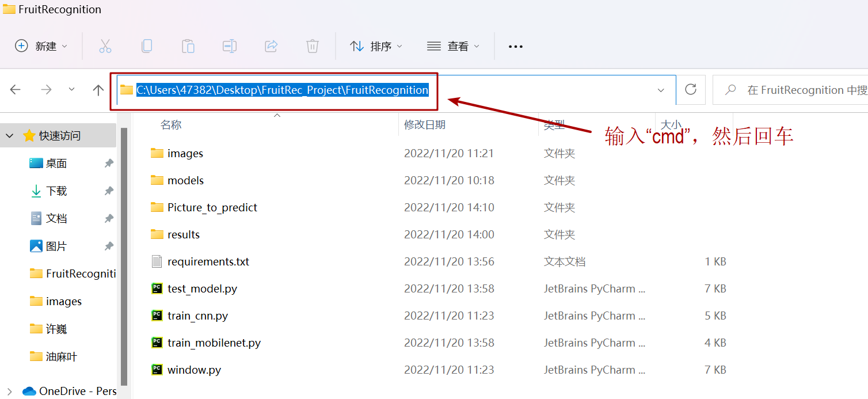Click the sidebar vertical scrollbar

click(124, 256)
